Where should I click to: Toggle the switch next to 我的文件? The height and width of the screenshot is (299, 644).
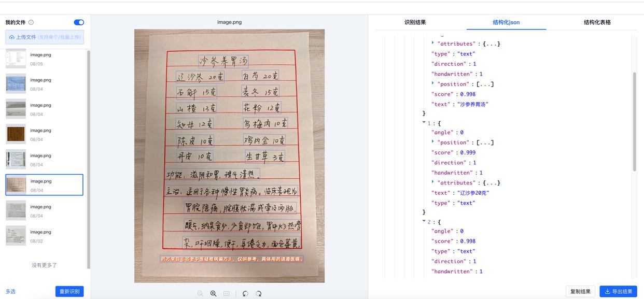pos(79,22)
